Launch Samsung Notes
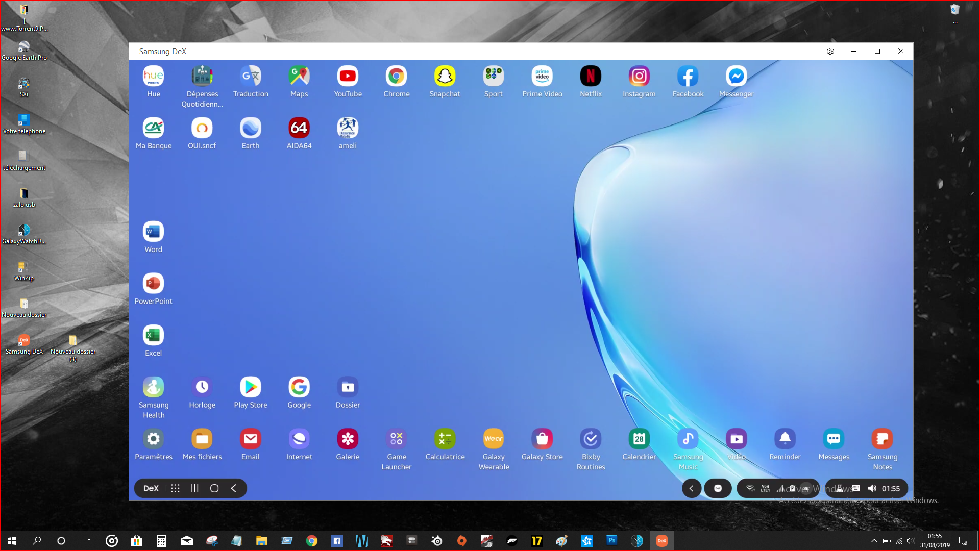Screen dimensions: 980x551 point(882,439)
